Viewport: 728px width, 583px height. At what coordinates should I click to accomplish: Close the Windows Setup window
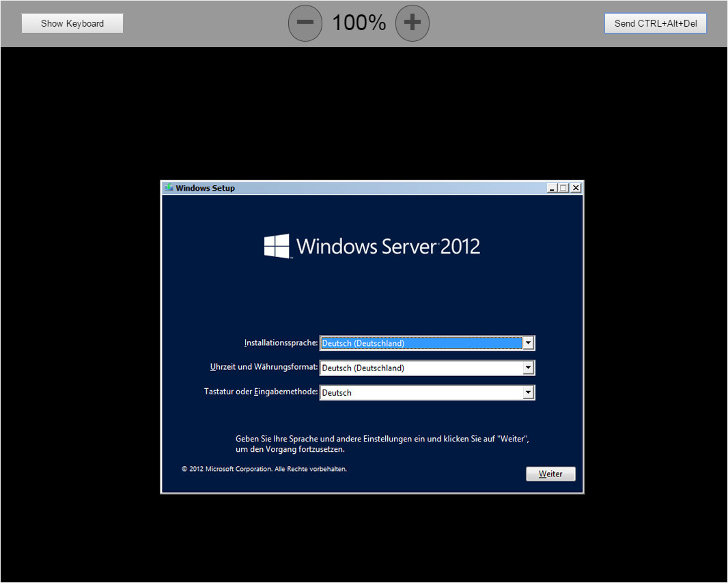pos(576,188)
